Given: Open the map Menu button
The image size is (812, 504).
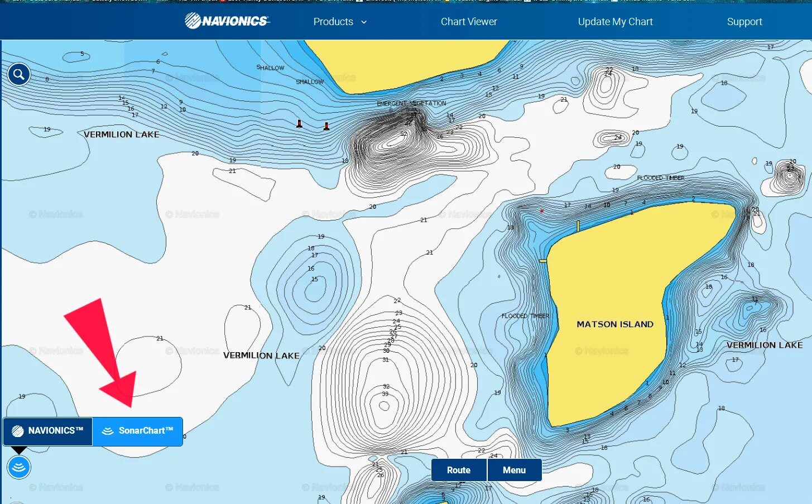Looking at the screenshot, I should 515,470.
